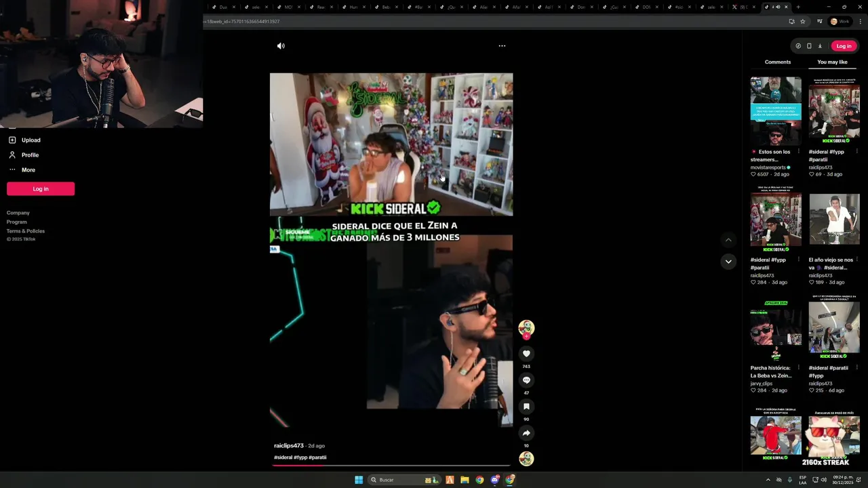
Task: Open the More sidebar item
Action: click(28, 170)
